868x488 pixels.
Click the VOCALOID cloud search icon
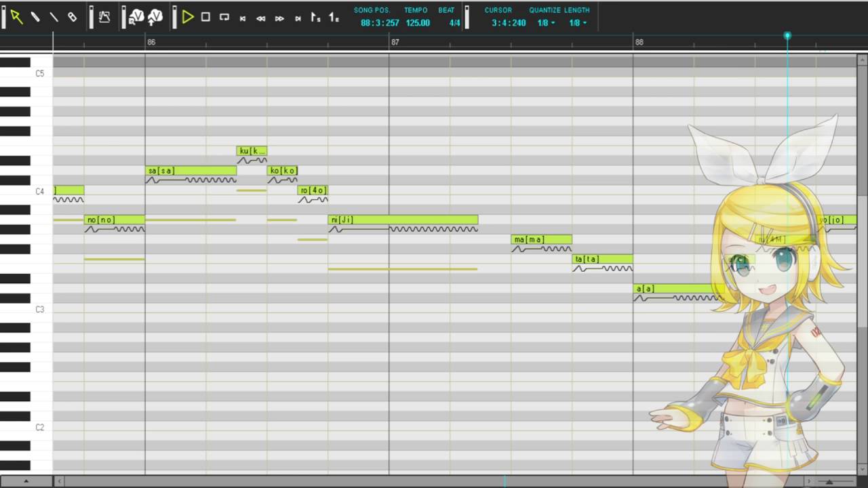click(137, 17)
